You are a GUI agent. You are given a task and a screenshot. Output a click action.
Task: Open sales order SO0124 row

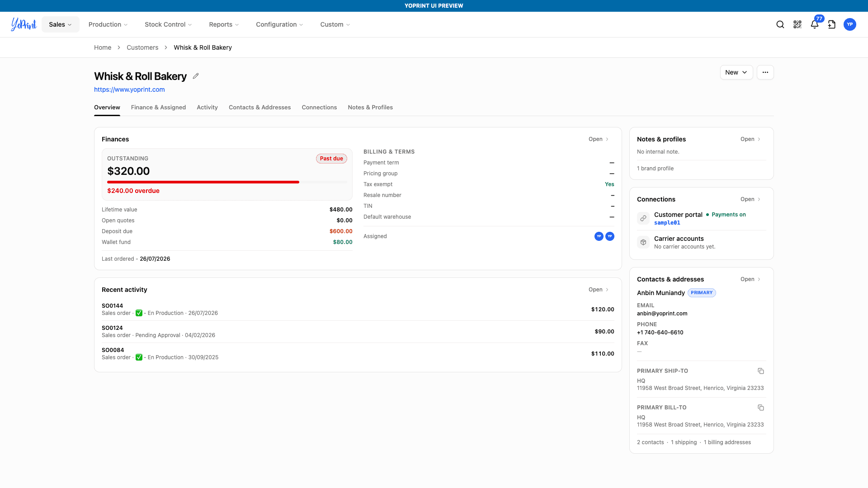[x=358, y=332]
